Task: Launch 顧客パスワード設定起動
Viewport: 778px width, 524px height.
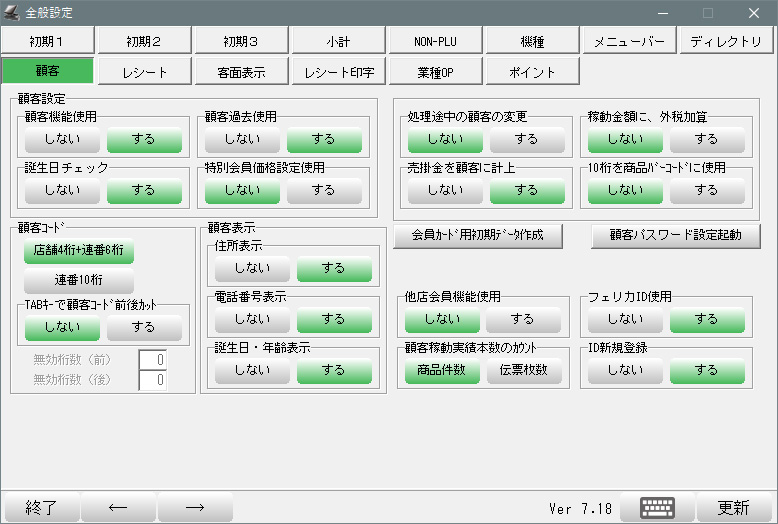Action: (673, 236)
